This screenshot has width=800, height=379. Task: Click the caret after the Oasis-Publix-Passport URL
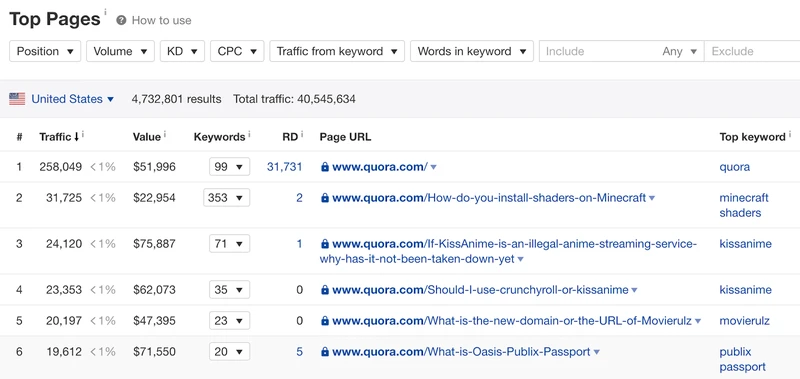point(596,352)
